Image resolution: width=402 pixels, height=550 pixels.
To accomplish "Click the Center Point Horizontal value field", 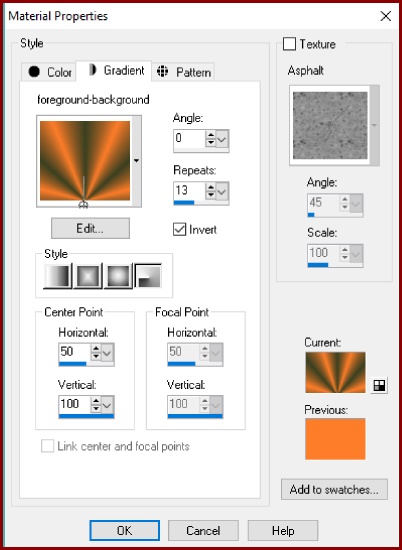I will 75,353.
